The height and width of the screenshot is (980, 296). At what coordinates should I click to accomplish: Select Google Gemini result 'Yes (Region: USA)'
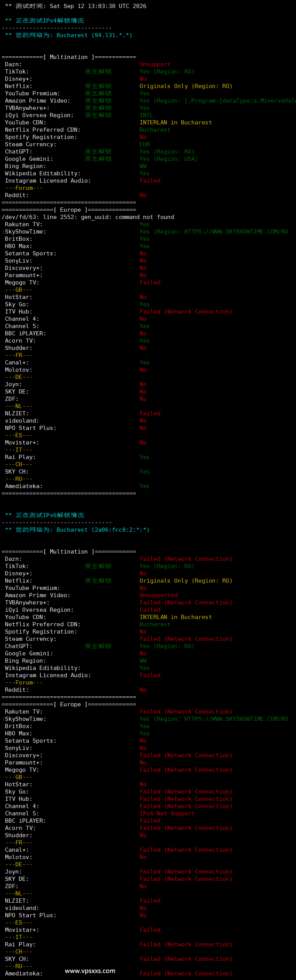click(169, 159)
